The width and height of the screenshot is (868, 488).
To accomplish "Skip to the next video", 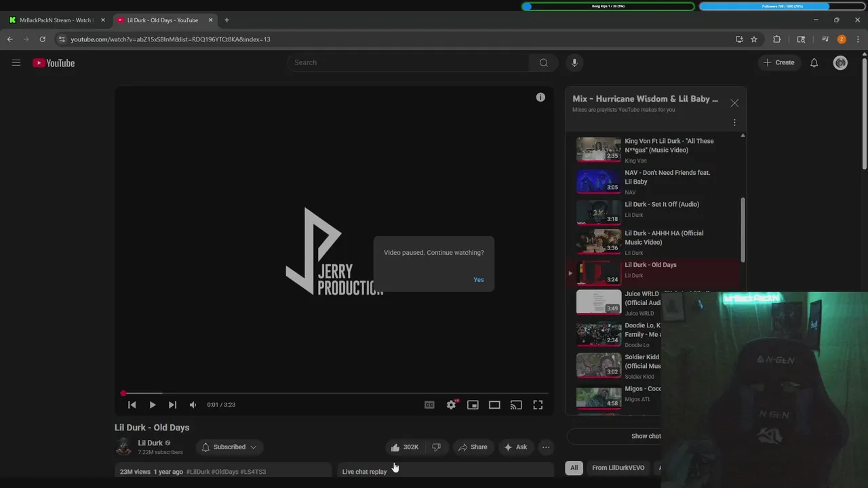I will [x=172, y=405].
